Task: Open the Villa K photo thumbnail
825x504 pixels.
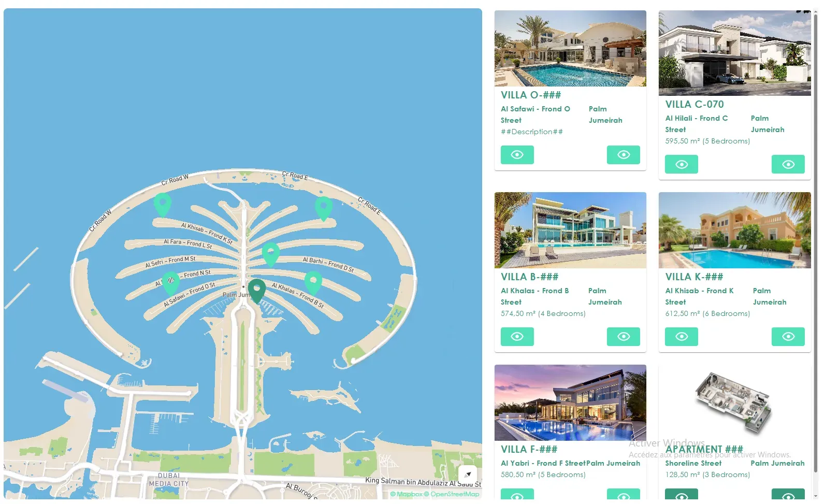Action: pos(734,230)
